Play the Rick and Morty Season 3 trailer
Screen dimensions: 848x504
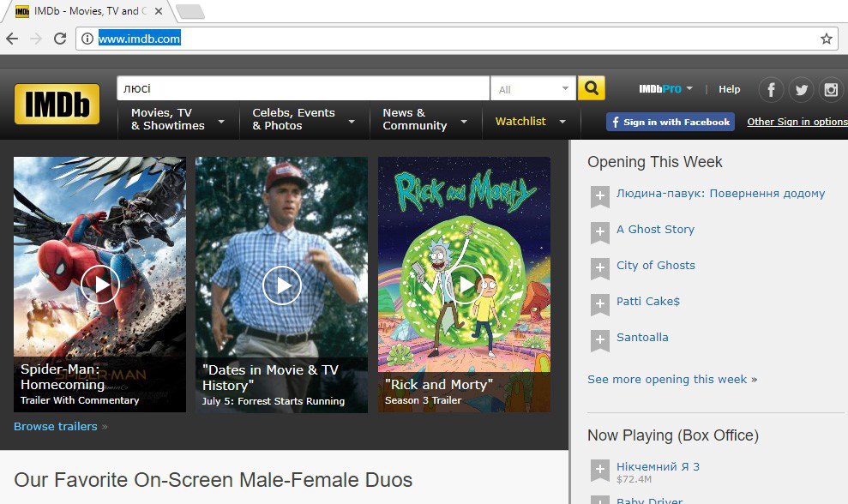point(465,285)
